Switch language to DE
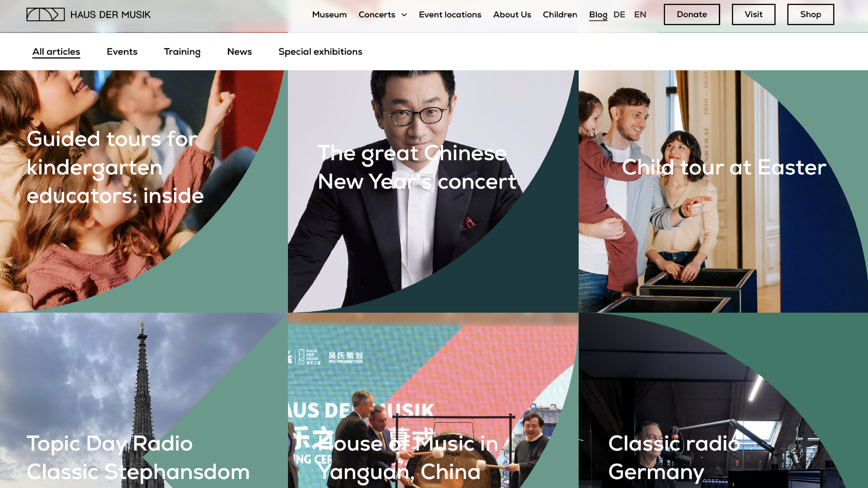This screenshot has height=488, width=868. [x=619, y=14]
